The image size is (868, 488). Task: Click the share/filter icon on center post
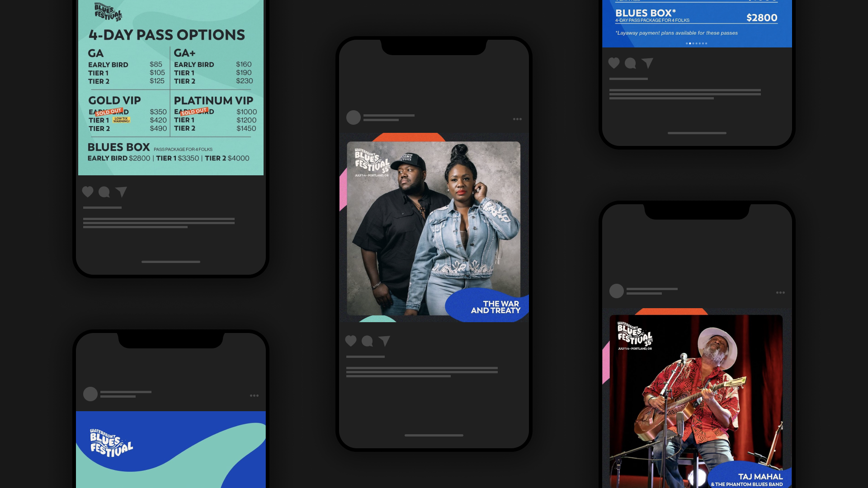384,341
